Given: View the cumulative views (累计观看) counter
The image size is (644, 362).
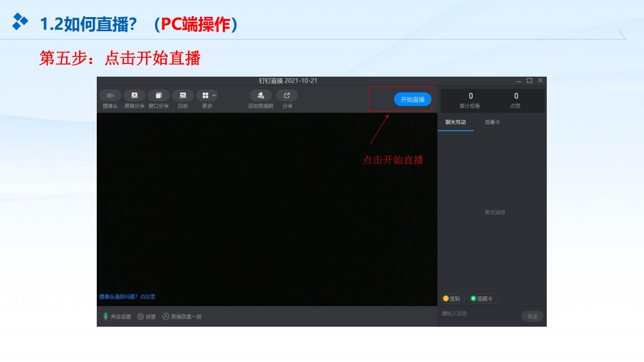Looking at the screenshot, I should click(470, 100).
